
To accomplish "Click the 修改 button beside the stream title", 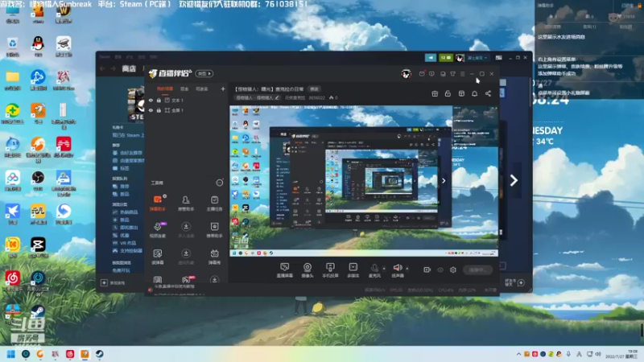I will coord(314,89).
